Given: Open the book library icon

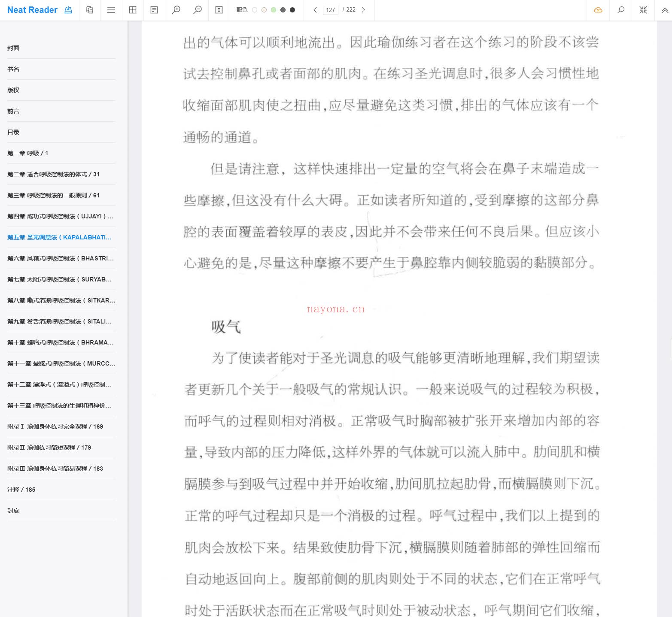Looking at the screenshot, I should pyautogui.click(x=90, y=10).
